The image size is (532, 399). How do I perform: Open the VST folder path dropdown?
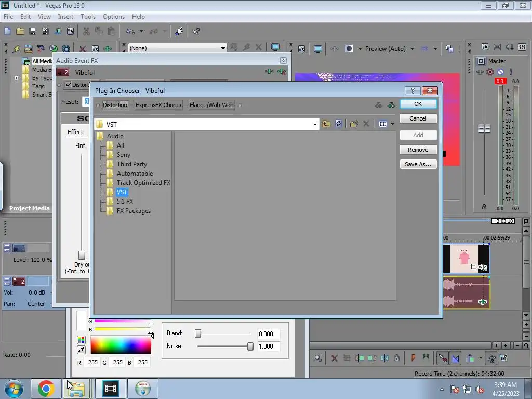[x=315, y=124]
